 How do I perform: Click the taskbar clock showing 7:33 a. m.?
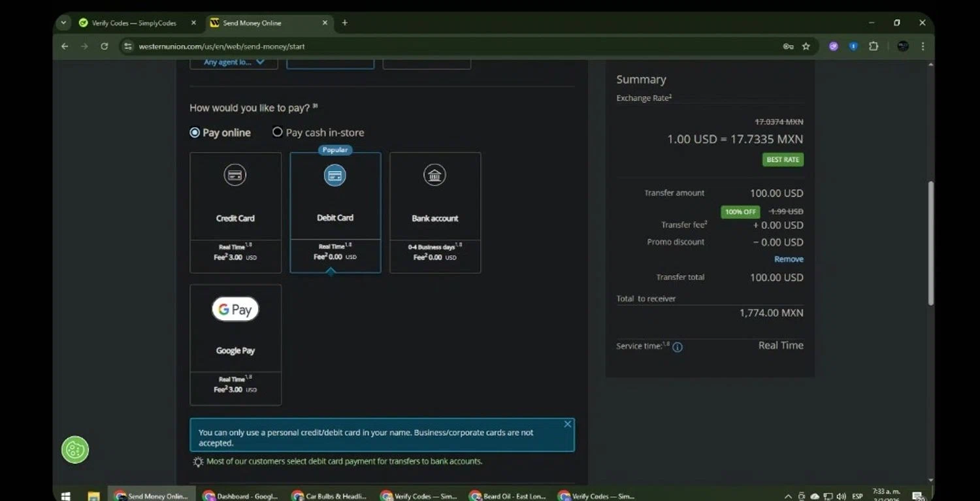tap(887, 494)
